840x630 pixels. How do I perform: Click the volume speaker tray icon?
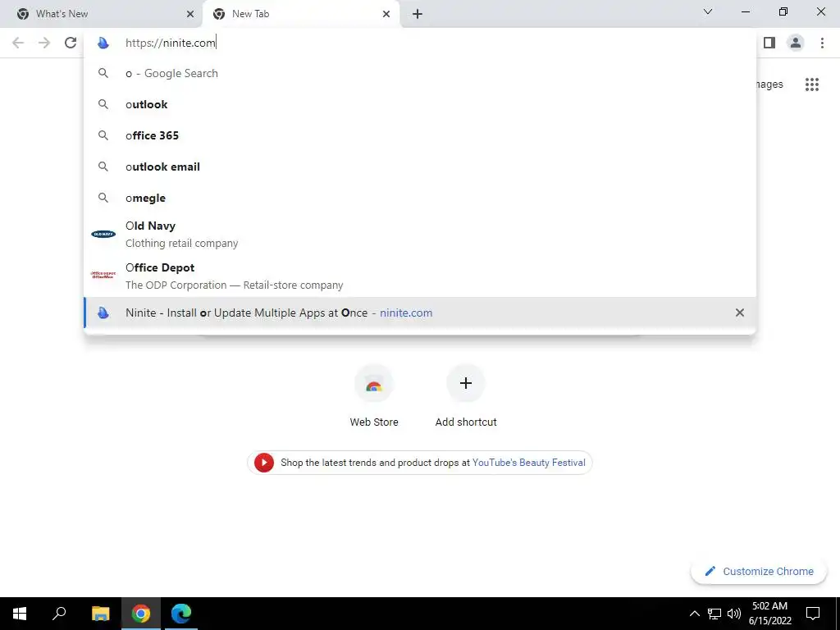(734, 614)
